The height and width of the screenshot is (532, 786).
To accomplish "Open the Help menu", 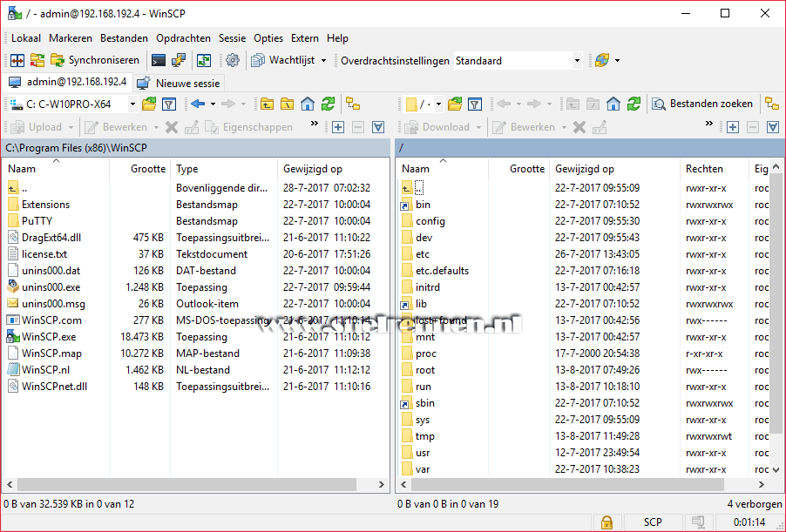I will coord(337,38).
